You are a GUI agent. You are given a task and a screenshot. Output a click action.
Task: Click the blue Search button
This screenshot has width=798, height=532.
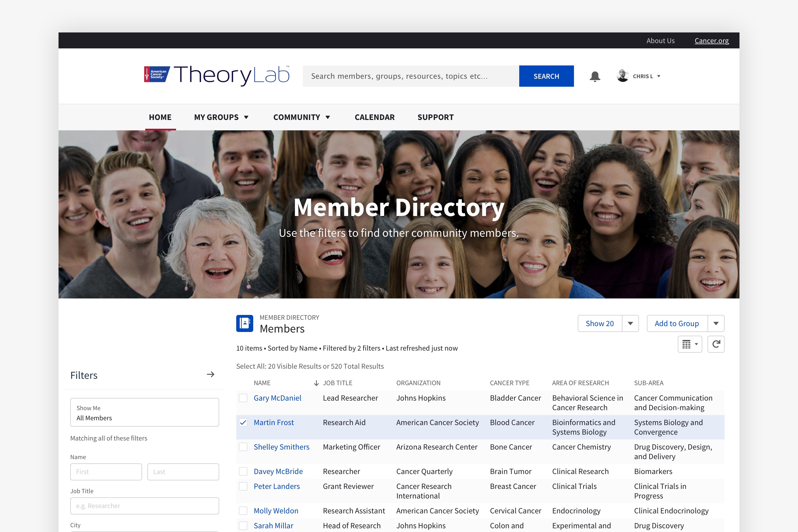point(546,76)
